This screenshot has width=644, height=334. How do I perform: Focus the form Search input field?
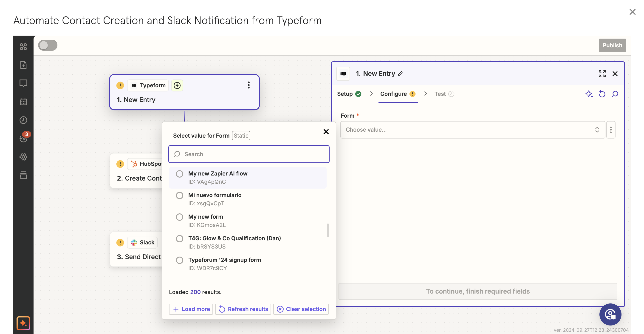pyautogui.click(x=249, y=154)
